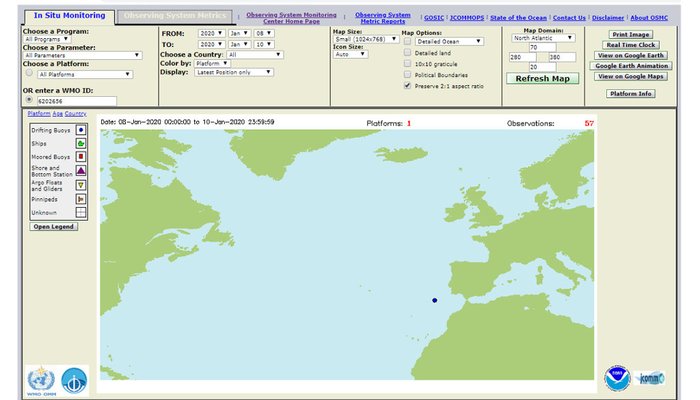Viewport: 700px width, 400px height.
Task: Click the platform dot on the map
Action: [x=434, y=300]
